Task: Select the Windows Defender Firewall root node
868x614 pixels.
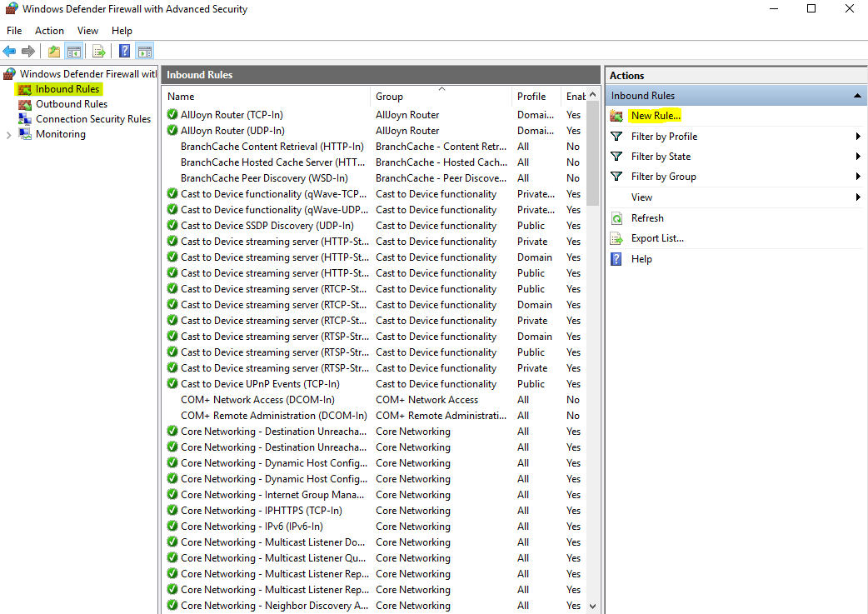Action: [88, 73]
